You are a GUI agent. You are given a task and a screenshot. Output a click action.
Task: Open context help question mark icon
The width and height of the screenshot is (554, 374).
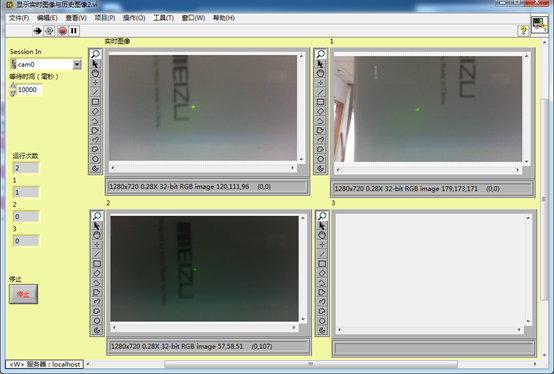523,31
